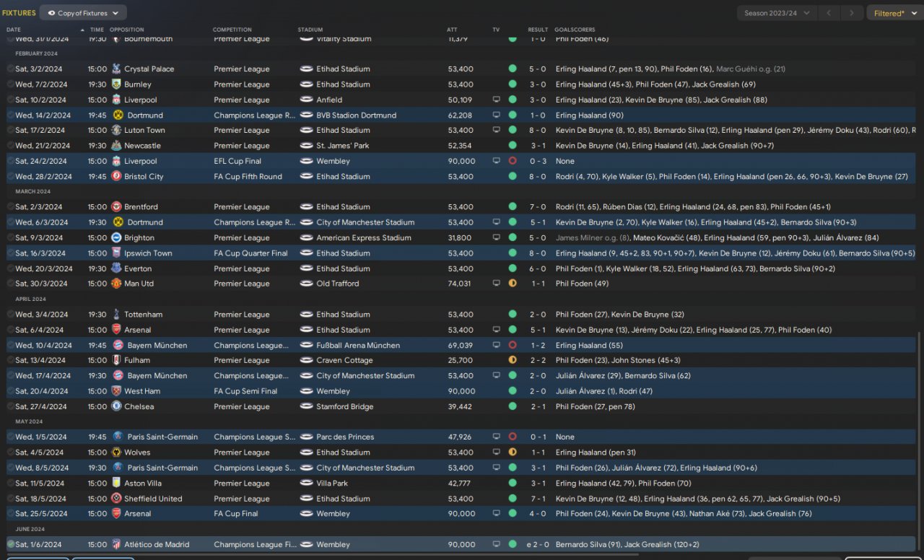This screenshot has height=560, width=924.
Task: Click the Brentford club badge
Action: click(x=116, y=207)
